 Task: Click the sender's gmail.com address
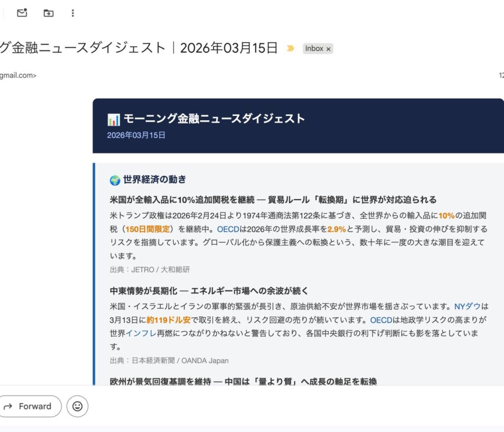click(18, 75)
